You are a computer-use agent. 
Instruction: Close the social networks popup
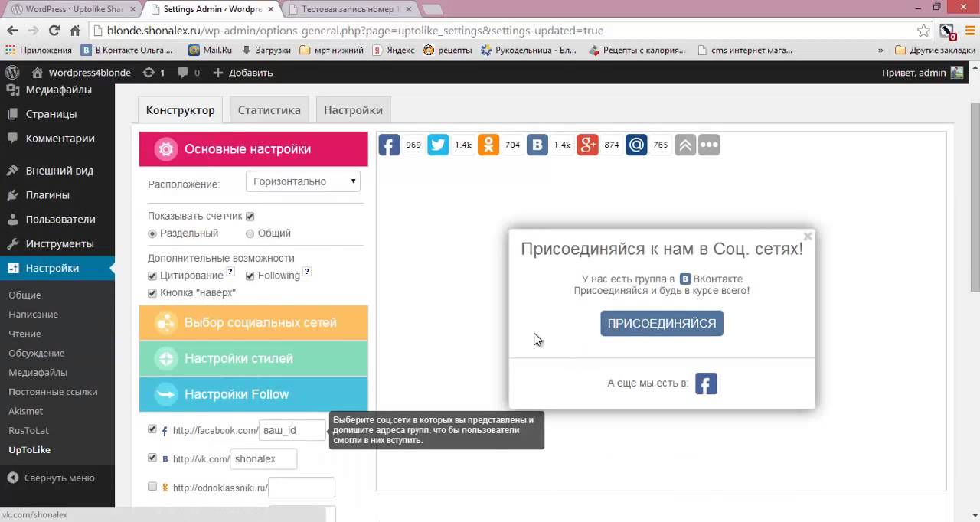tap(808, 237)
